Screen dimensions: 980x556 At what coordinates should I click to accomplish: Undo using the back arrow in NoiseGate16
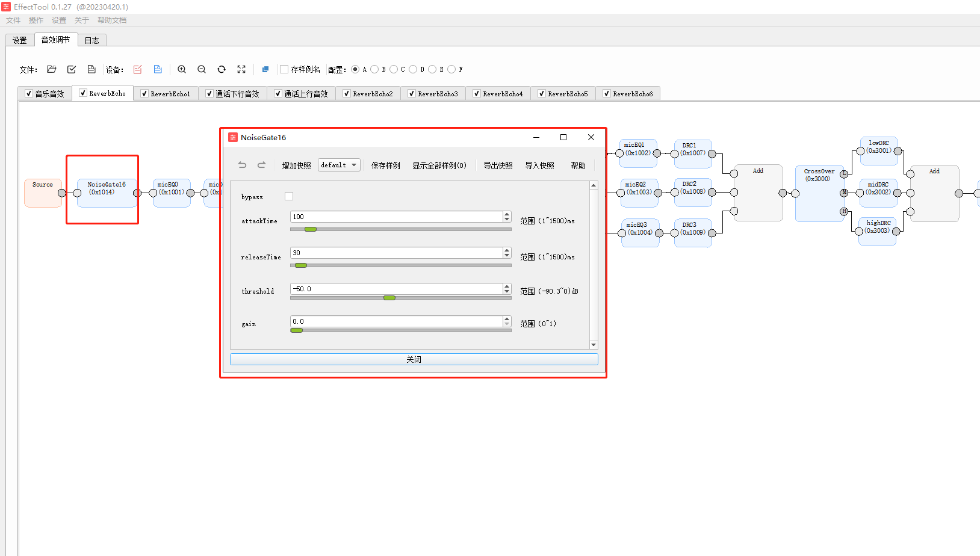[x=243, y=165]
